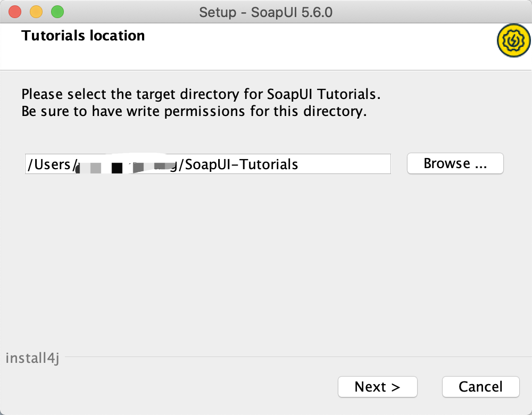
Task: Click inside the tutorials path text field
Action: [x=207, y=164]
